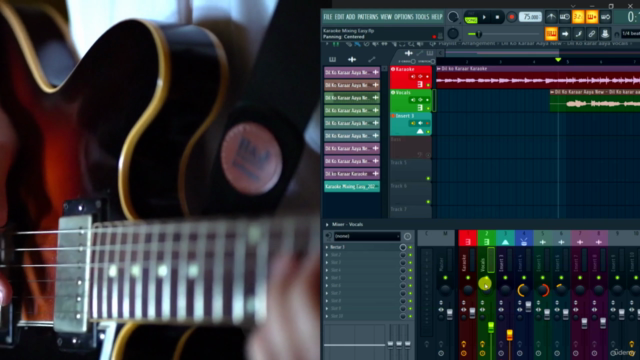
Task: Click the Insert 3 track's triangle icon
Action: [420, 131]
